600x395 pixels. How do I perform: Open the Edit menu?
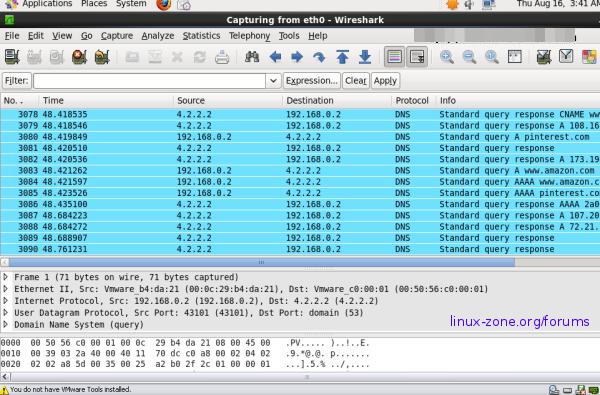tap(36, 36)
